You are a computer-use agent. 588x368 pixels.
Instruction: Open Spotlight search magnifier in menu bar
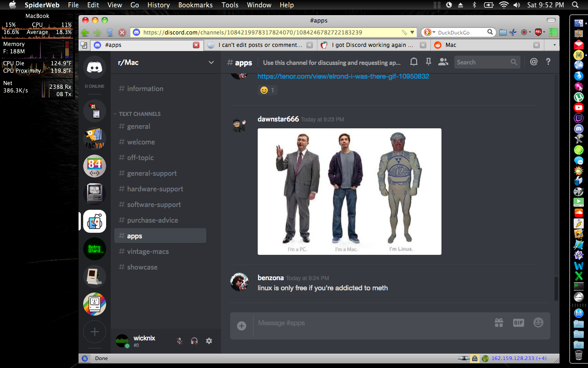tap(575, 5)
